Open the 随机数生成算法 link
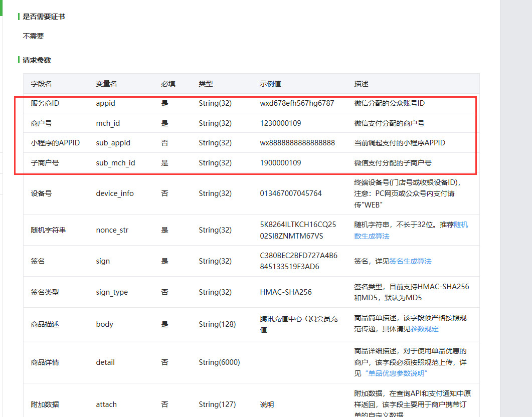 pyautogui.click(x=411, y=230)
